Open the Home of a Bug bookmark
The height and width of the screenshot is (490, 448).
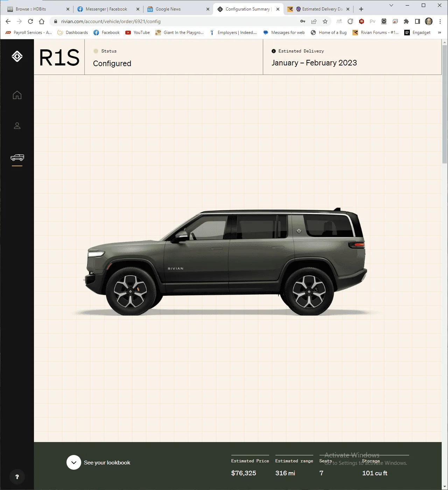point(328,33)
